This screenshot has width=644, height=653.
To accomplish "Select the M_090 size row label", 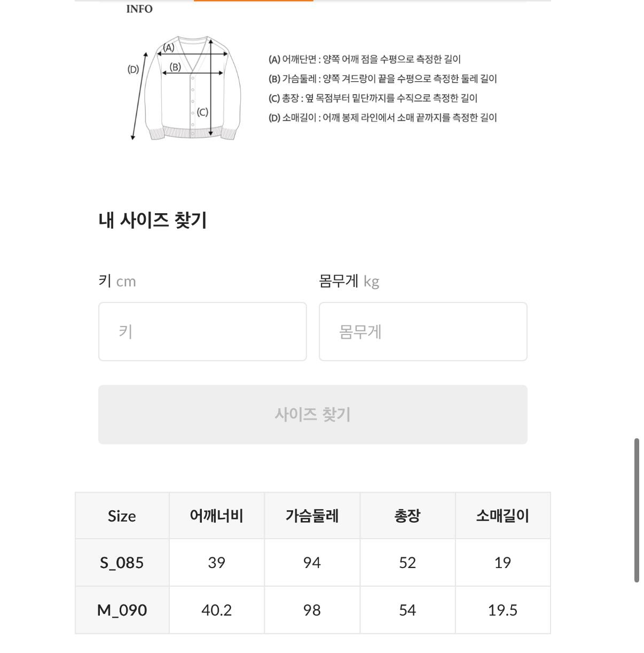I will tap(122, 610).
